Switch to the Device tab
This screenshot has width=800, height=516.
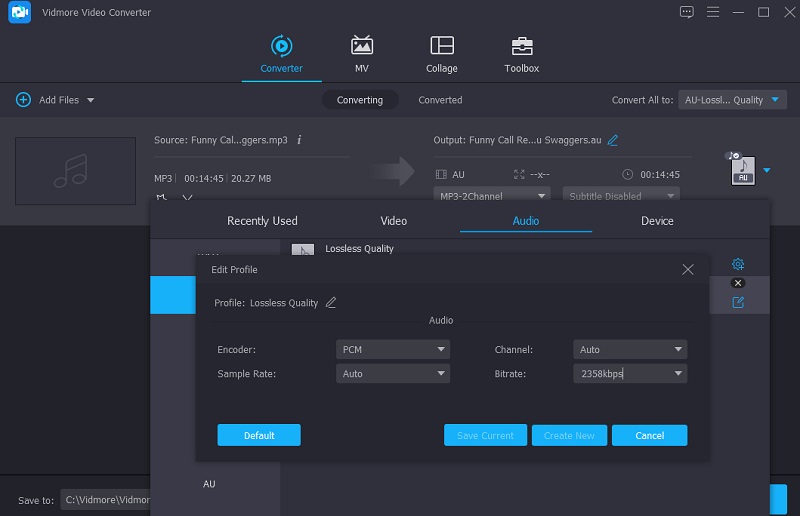click(x=657, y=221)
